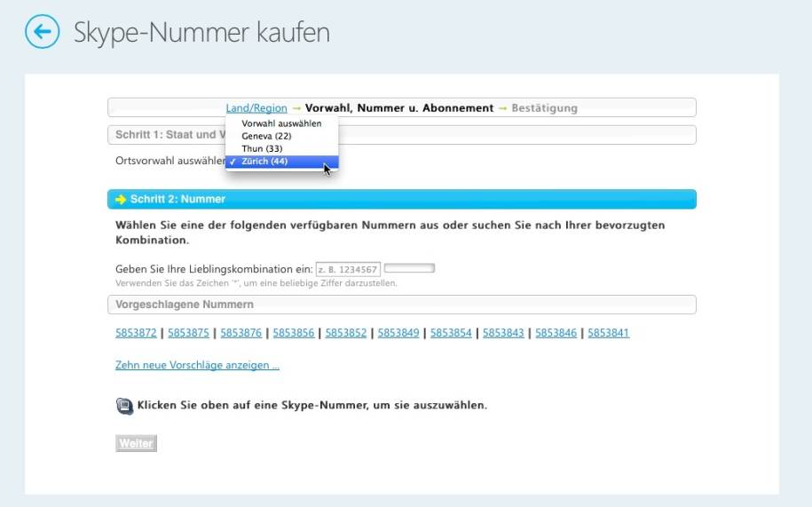Click the Skype phone icon near the hint
812x507 pixels.
click(x=124, y=406)
